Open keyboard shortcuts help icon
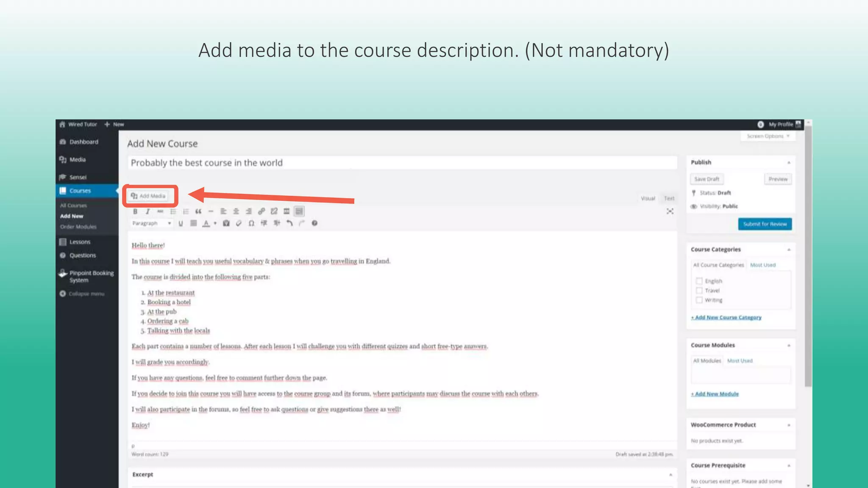This screenshot has height=488, width=868. pos(314,223)
